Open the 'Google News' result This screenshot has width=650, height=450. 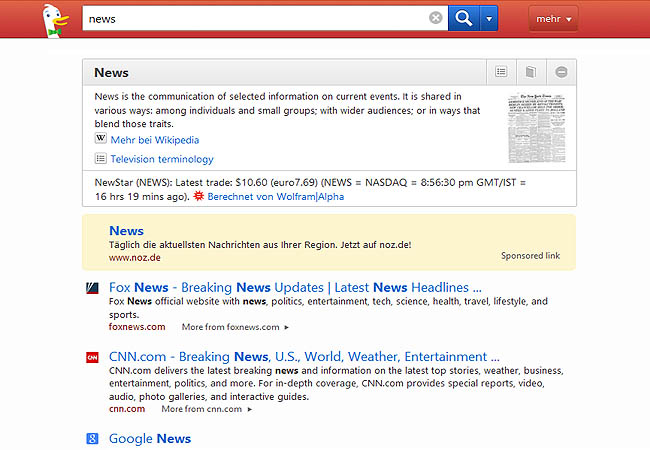pos(150,439)
